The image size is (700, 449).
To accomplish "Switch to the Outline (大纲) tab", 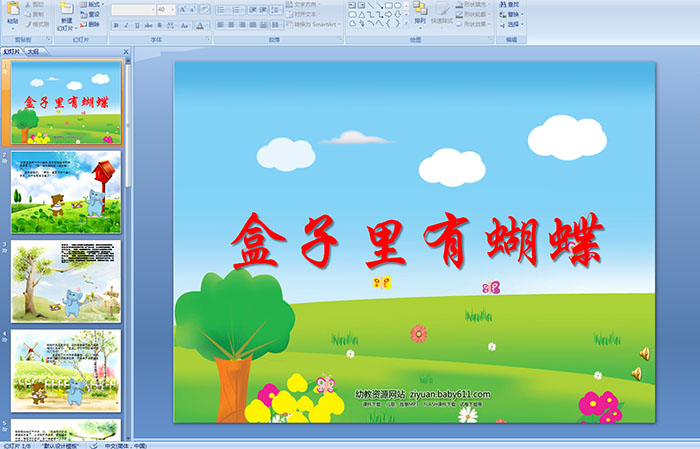I will (x=33, y=50).
